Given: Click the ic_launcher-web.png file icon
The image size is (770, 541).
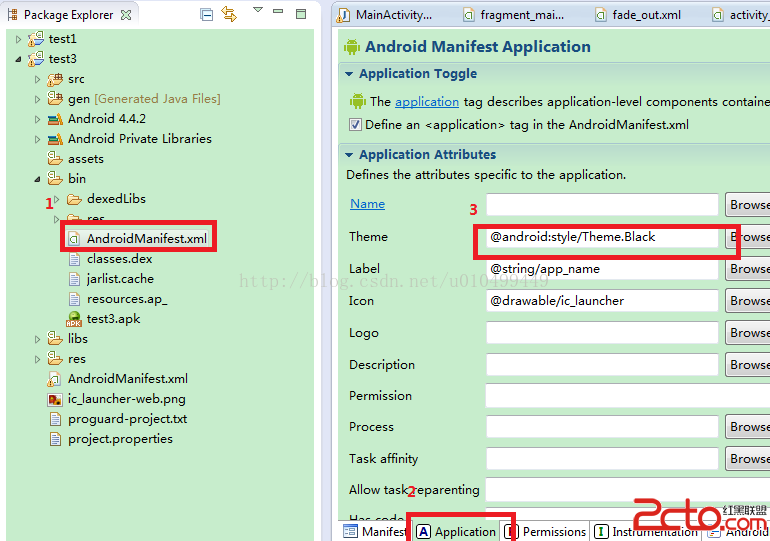Looking at the screenshot, I should (55, 399).
